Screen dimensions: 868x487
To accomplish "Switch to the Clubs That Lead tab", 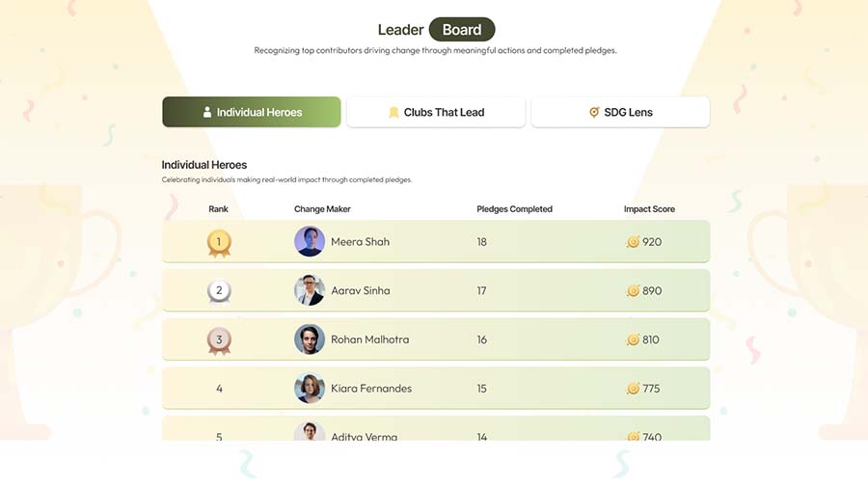I will click(436, 112).
